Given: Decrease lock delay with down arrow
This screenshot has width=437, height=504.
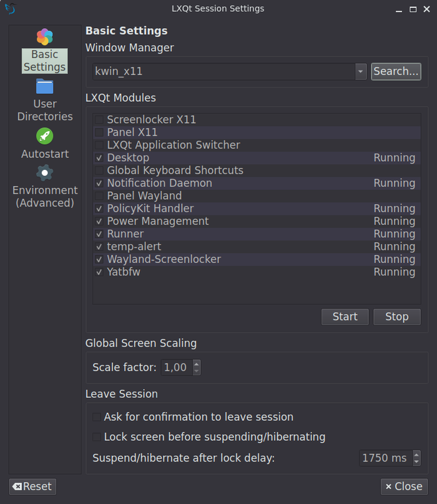Looking at the screenshot, I should point(416,462).
